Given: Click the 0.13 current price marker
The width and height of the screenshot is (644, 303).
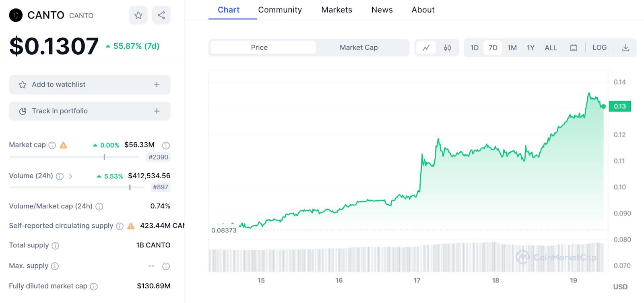Looking at the screenshot, I should click(620, 106).
